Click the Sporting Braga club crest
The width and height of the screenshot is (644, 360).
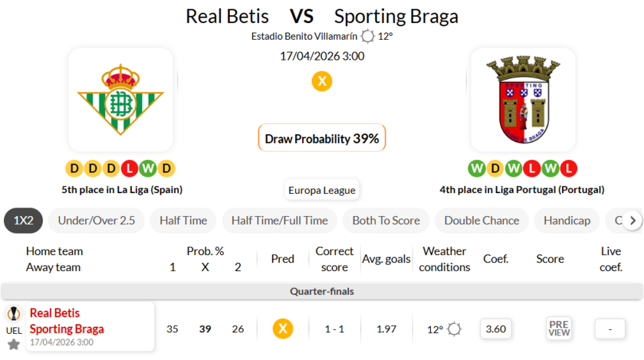pyautogui.click(x=523, y=100)
